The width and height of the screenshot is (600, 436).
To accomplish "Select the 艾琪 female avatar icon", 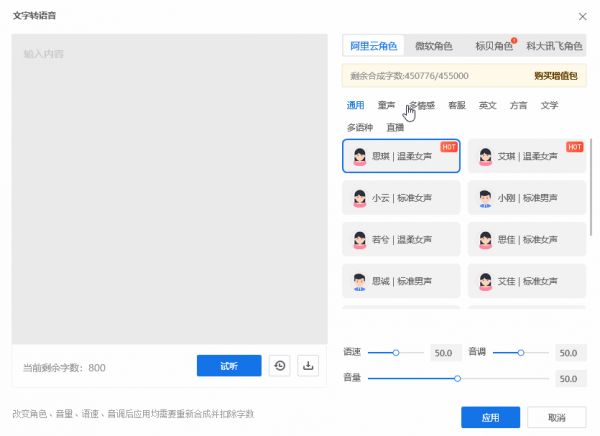I will point(485,157).
